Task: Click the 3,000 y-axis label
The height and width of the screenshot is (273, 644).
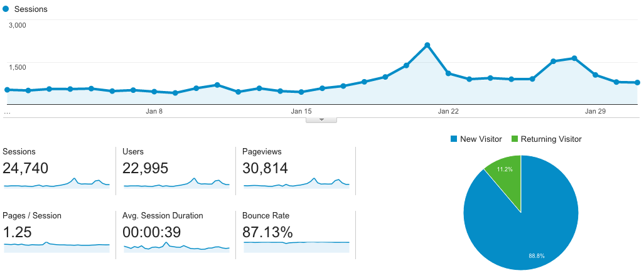Action: tap(17, 25)
